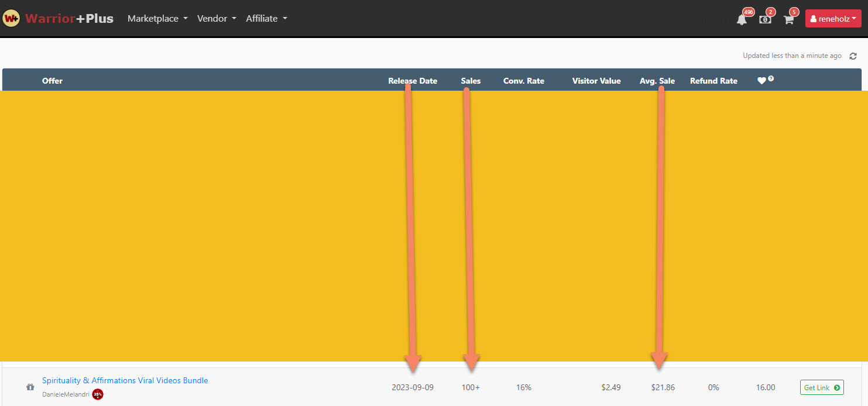Image resolution: width=868 pixels, height=406 pixels.
Task: Sort by Conv. Rate column header
Action: pos(524,81)
